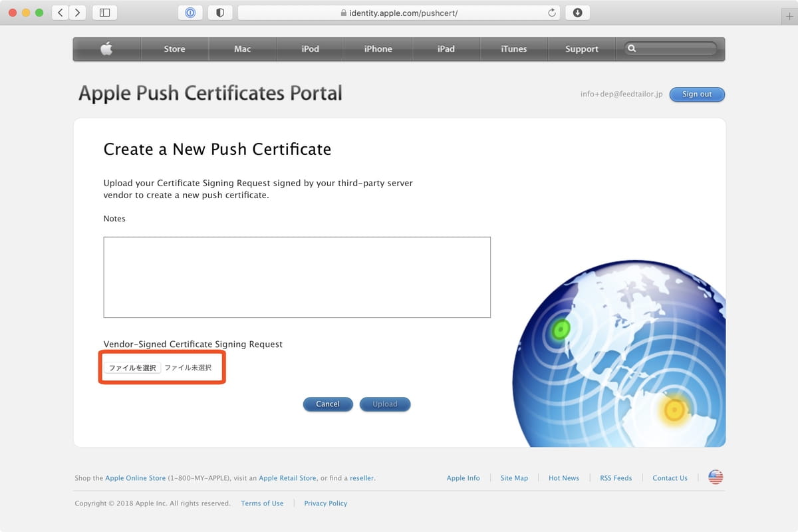Image resolution: width=798 pixels, height=532 pixels.
Task: Click the Upload button
Action: click(385, 404)
